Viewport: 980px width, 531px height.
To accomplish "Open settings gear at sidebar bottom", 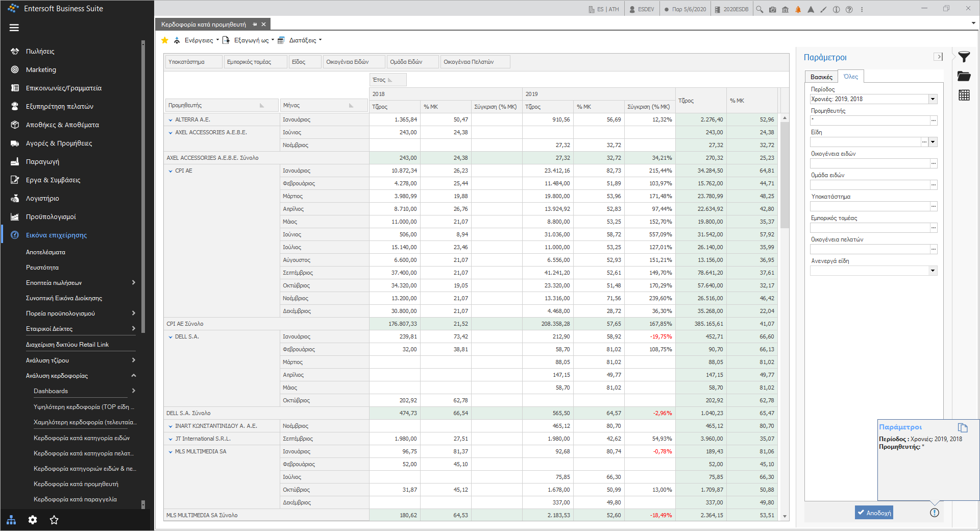I will (33, 520).
